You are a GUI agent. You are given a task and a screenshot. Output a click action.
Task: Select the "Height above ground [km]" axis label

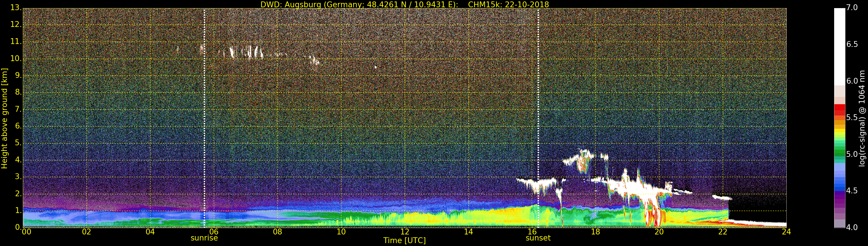pos(4,118)
